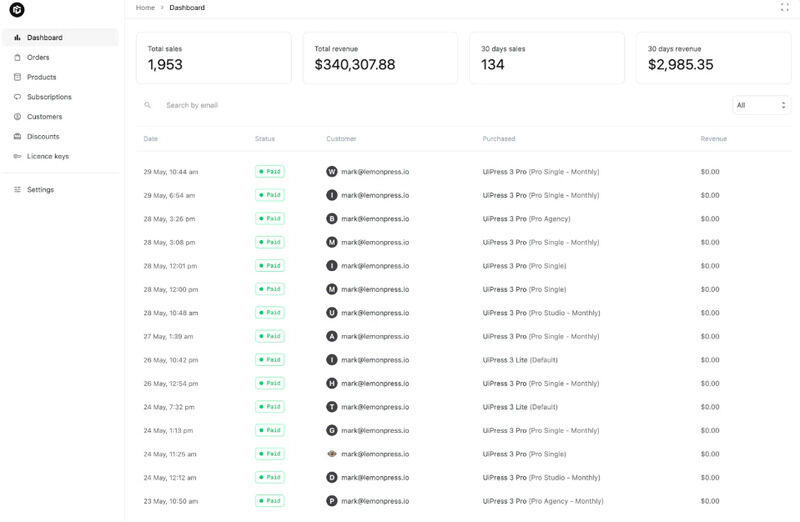
Task: Click the B avatar for the 28 May 3:26 pm order
Action: [x=332, y=218]
